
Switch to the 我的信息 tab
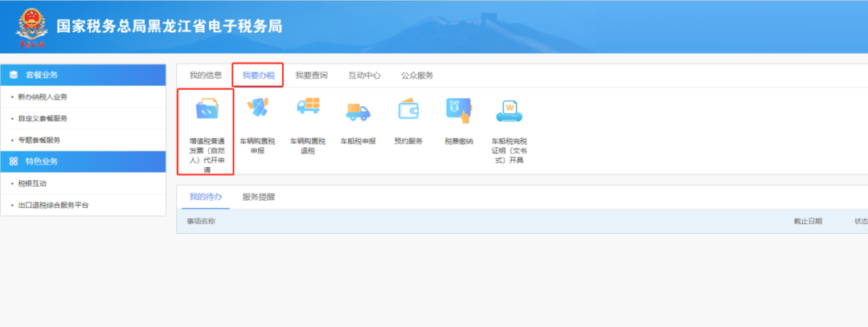(206, 76)
